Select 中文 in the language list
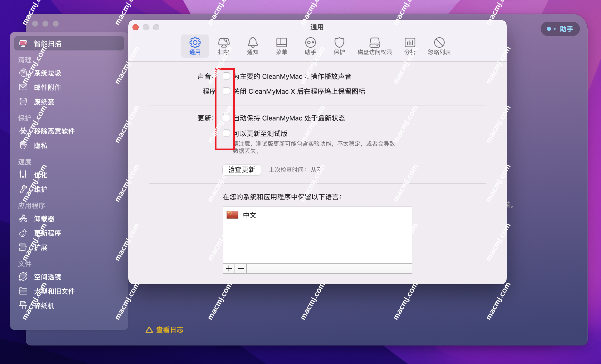The image size is (601, 364). pyautogui.click(x=317, y=215)
